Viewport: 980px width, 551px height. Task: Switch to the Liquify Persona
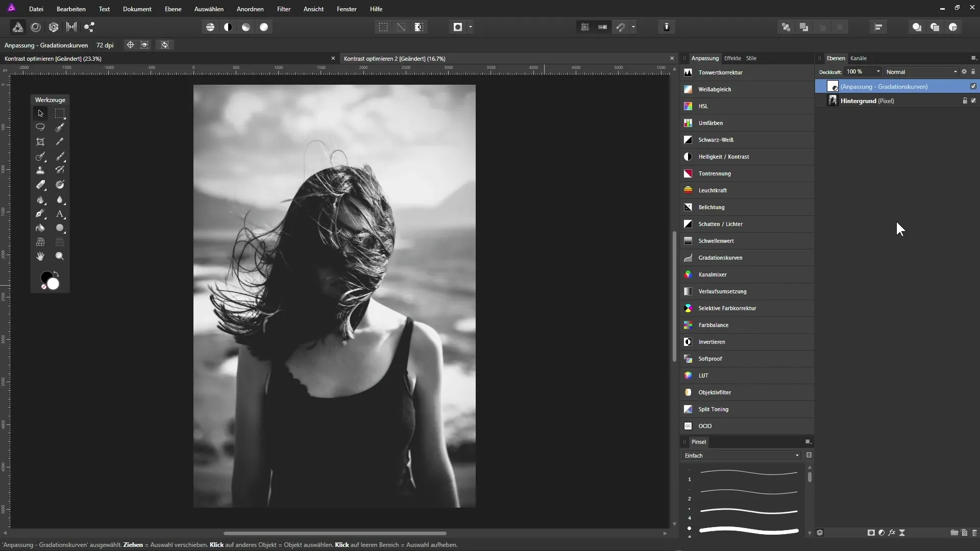click(x=36, y=27)
